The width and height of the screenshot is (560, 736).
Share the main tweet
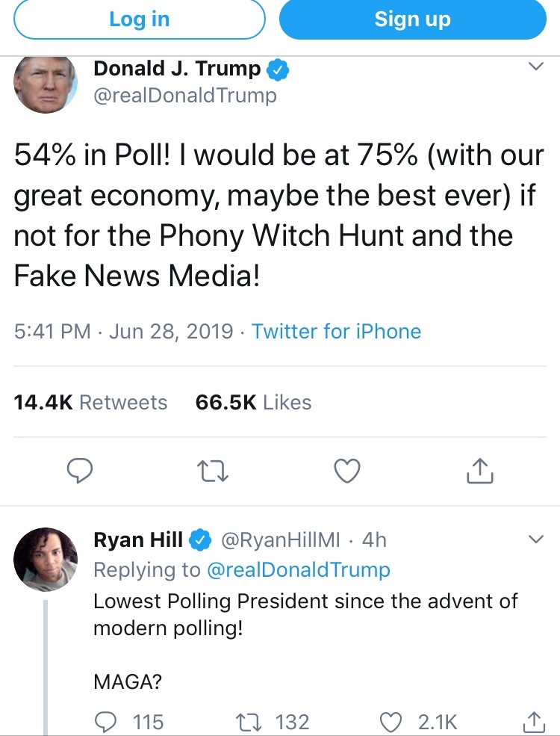coord(479,471)
